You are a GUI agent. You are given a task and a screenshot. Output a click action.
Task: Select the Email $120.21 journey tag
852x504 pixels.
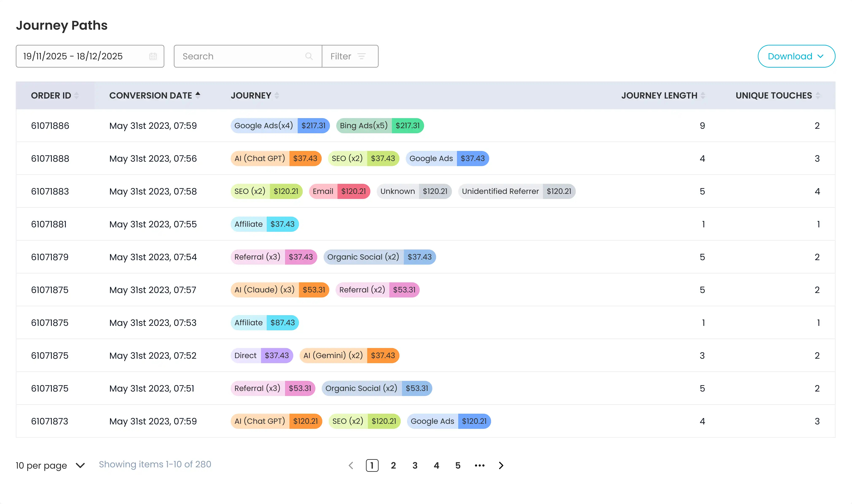tap(339, 192)
